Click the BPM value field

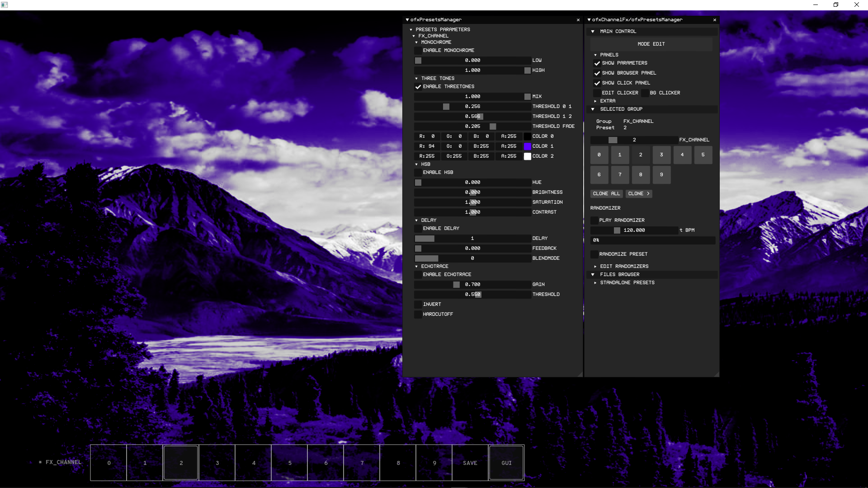[x=634, y=230]
